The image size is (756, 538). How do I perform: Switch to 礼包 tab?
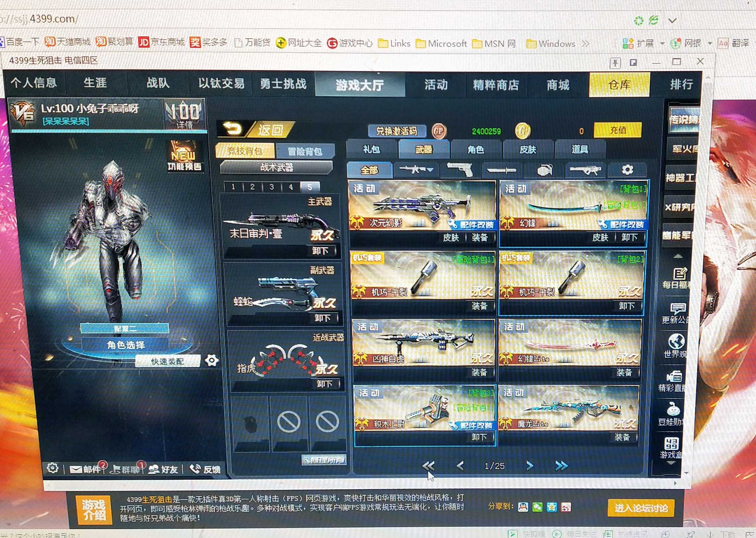(372, 149)
